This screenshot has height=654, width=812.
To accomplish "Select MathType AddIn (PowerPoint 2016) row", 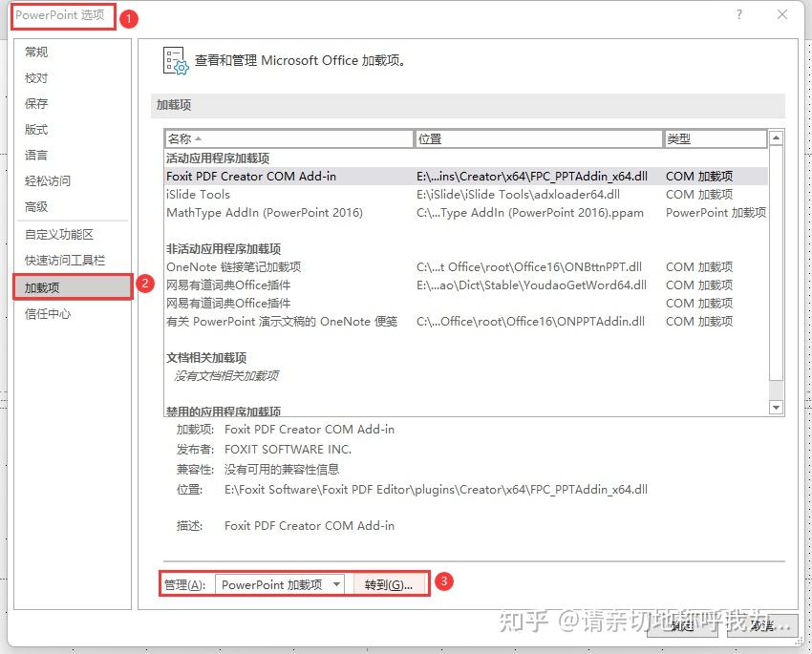I will tap(466, 213).
